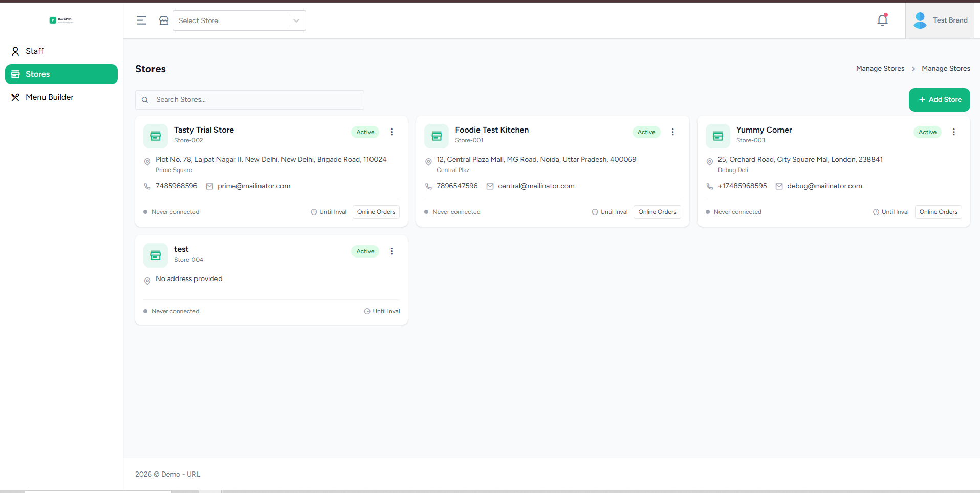Open options menu for Yummy Corner
This screenshot has height=493, width=980.
pos(953,132)
